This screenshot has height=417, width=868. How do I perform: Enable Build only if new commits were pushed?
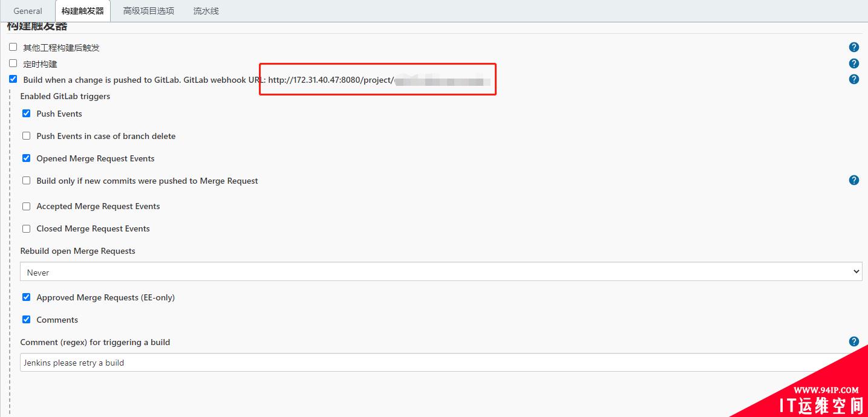pos(26,181)
